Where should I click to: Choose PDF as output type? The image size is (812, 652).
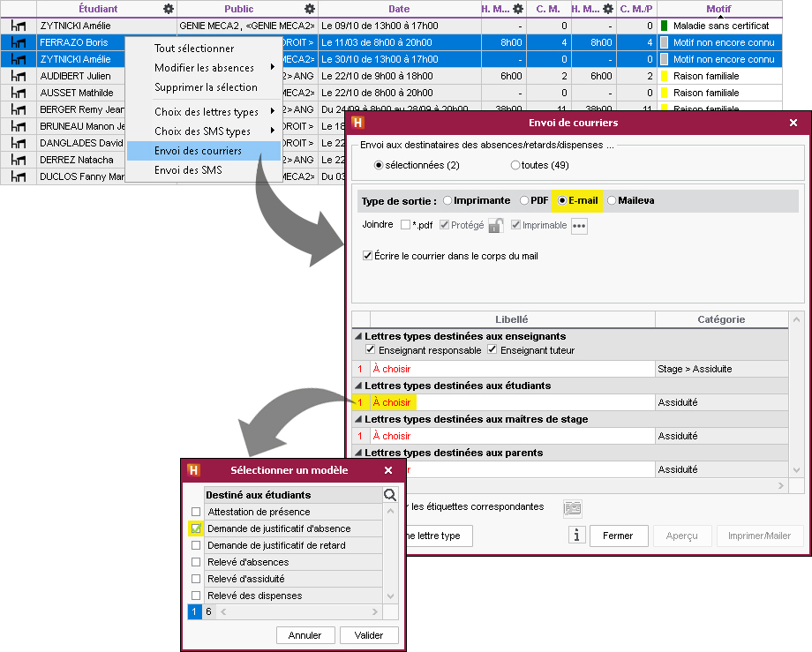[524, 200]
